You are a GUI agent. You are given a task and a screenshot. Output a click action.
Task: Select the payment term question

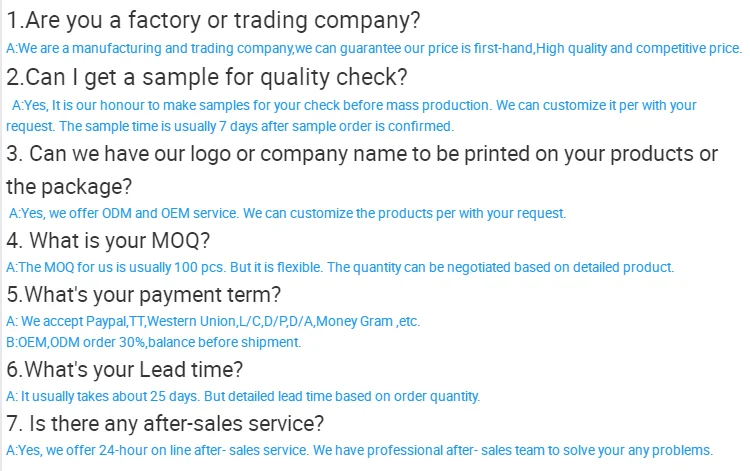point(143,295)
